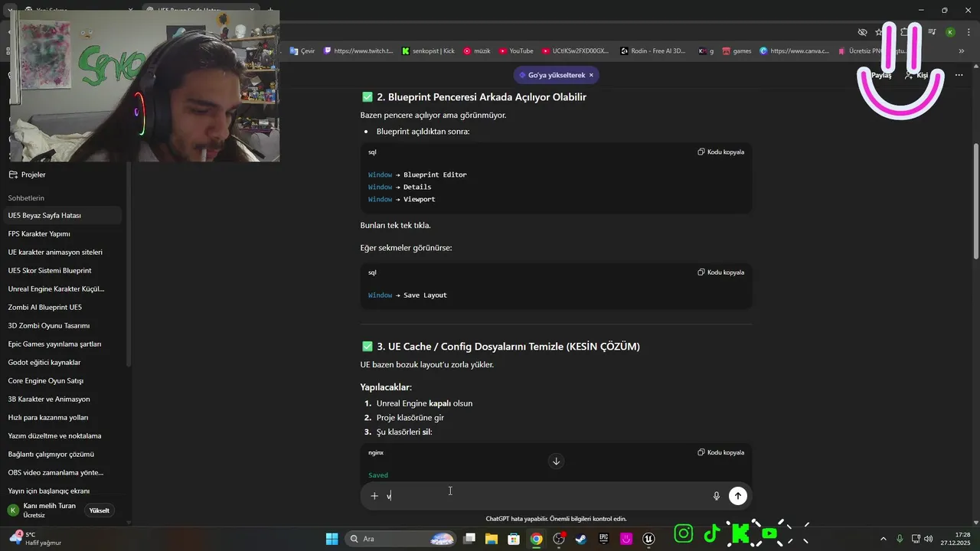Viewport: 980px width, 551px height.
Task: Open the Hızlı para kazanma yolları chat
Action: point(61,418)
